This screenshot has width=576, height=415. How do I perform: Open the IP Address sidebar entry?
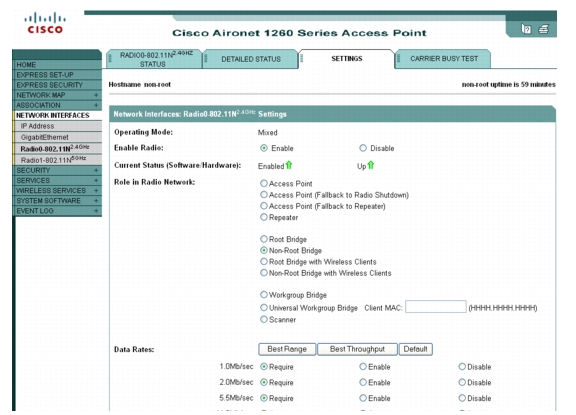click(57, 126)
